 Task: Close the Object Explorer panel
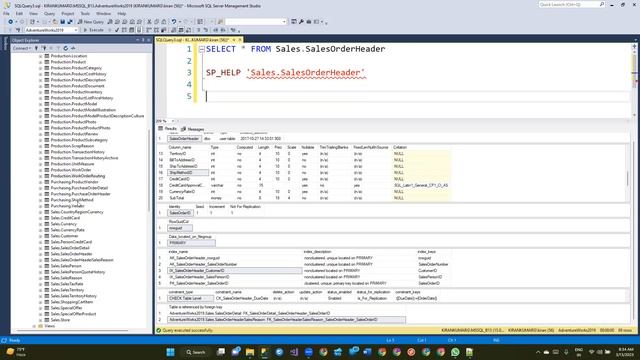tap(149, 40)
